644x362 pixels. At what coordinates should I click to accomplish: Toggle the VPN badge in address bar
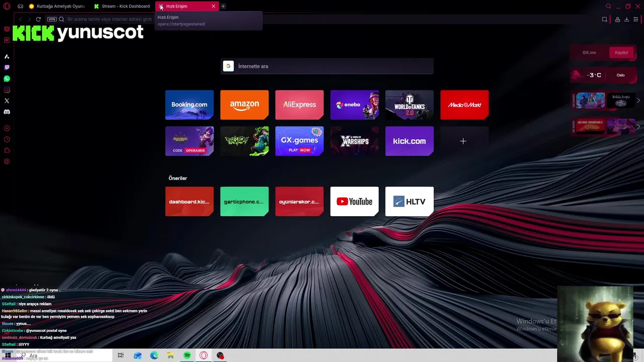tap(51, 19)
